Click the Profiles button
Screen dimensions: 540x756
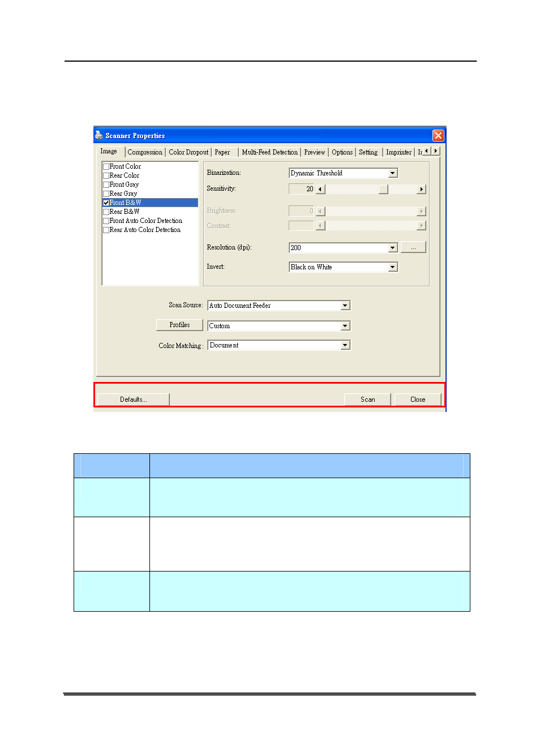pyautogui.click(x=179, y=325)
